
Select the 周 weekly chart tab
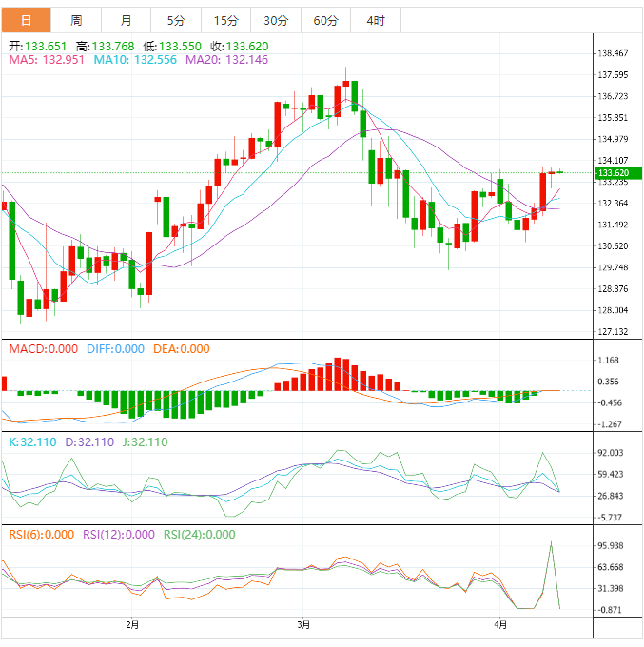point(76,20)
